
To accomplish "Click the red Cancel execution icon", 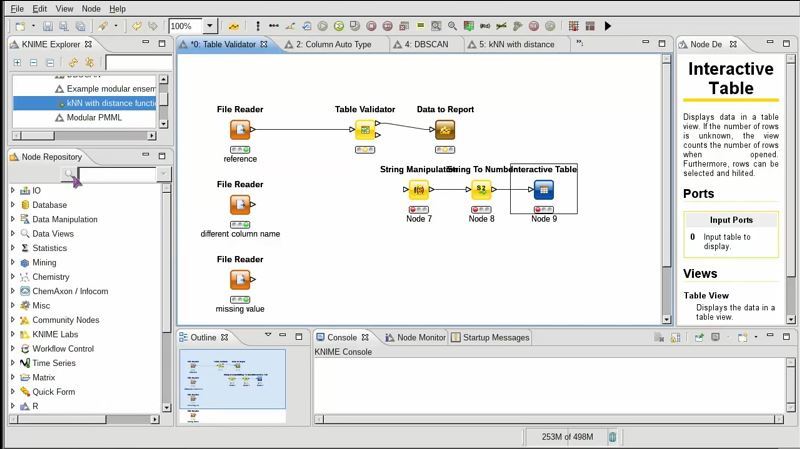I will point(371,26).
